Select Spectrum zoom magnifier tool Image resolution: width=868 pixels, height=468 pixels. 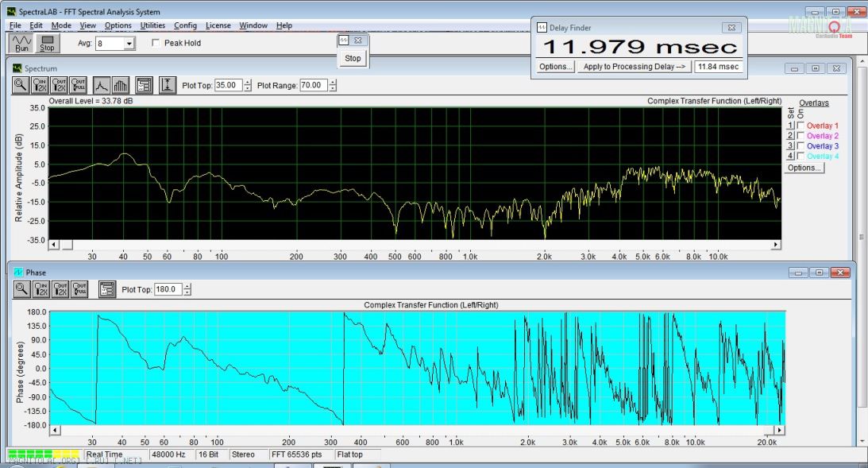[21, 85]
